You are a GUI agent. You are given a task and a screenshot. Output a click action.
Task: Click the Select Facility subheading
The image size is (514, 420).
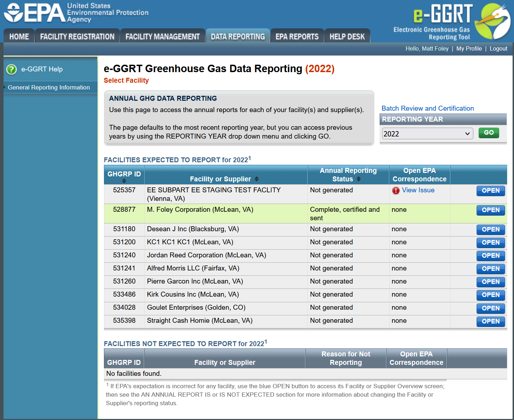click(x=126, y=80)
